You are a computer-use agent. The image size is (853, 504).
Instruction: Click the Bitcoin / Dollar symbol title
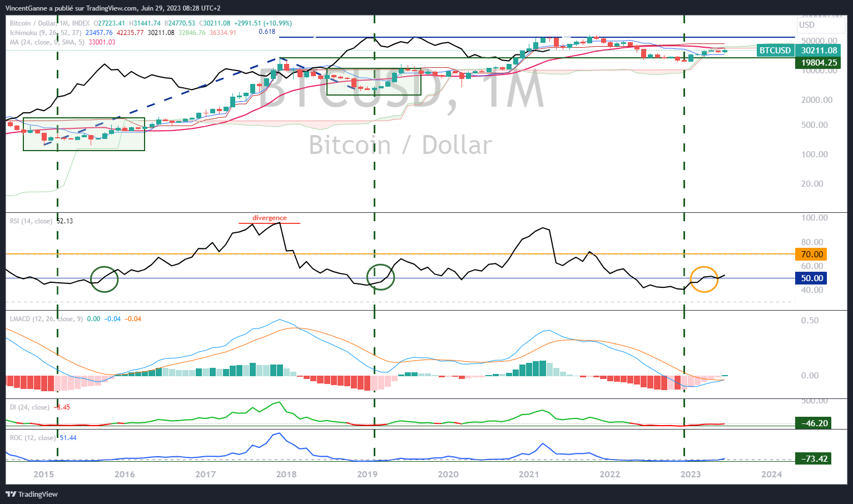coord(33,23)
